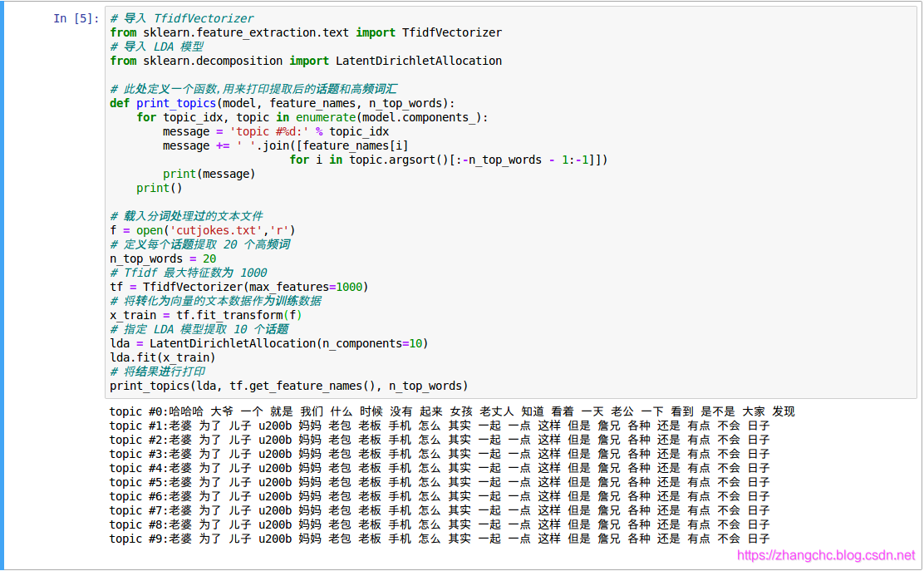The height and width of the screenshot is (571, 924).
Task: Click the "tf = TfidfVectorizer(max_features=1000)" line
Action: [x=239, y=287]
